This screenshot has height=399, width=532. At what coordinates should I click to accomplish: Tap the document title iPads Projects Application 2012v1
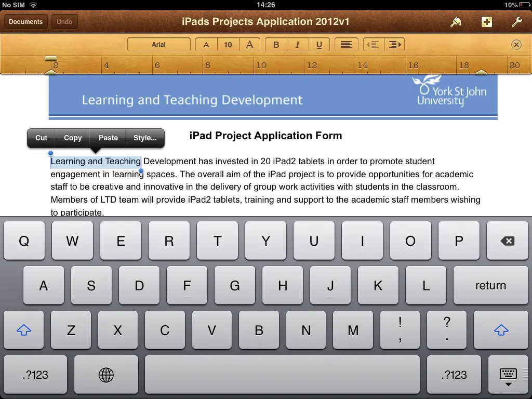coord(265,21)
